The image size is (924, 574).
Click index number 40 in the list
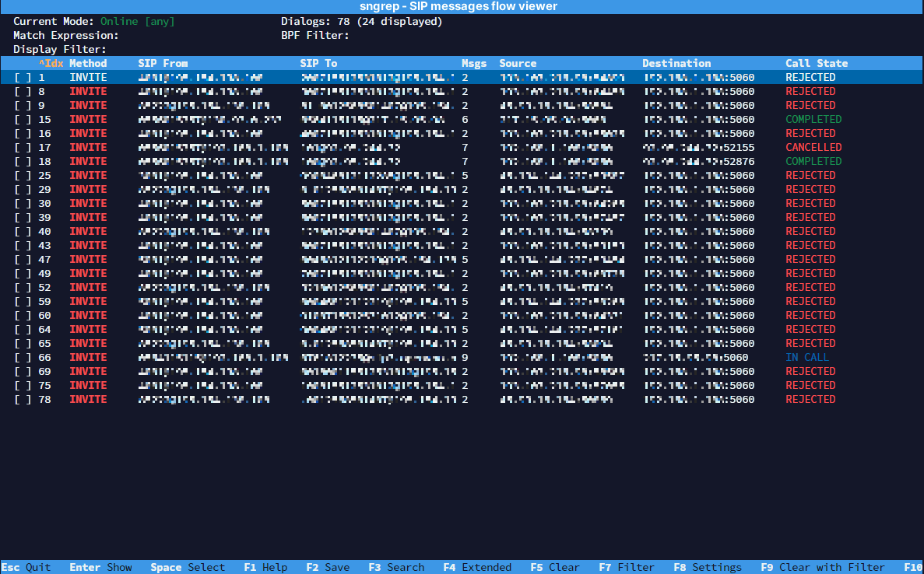(45, 232)
